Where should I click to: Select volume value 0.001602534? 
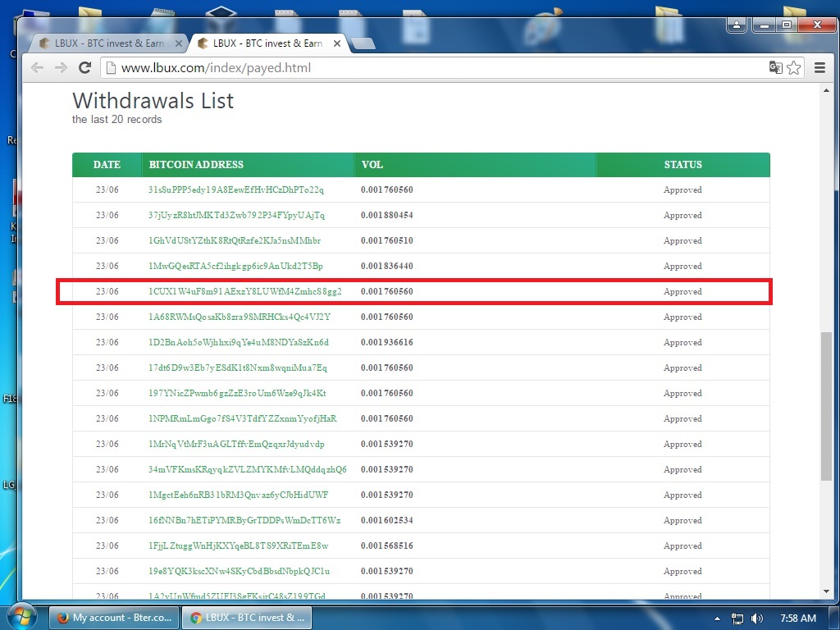point(387,521)
